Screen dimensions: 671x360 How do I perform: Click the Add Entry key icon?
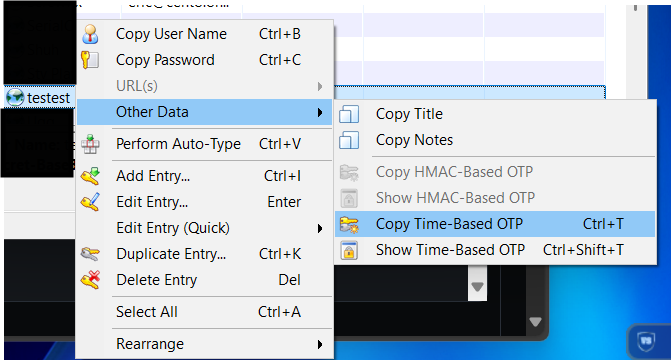[90, 176]
